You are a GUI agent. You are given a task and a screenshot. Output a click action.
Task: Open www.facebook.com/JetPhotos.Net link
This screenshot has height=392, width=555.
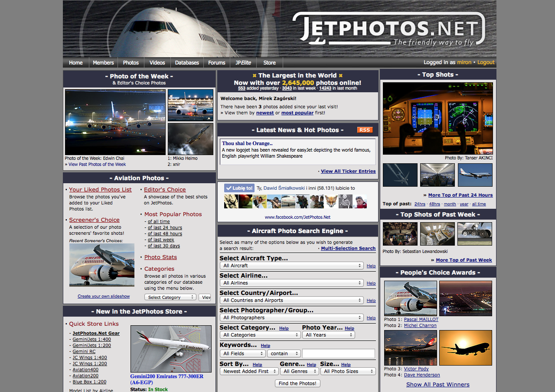[297, 217]
